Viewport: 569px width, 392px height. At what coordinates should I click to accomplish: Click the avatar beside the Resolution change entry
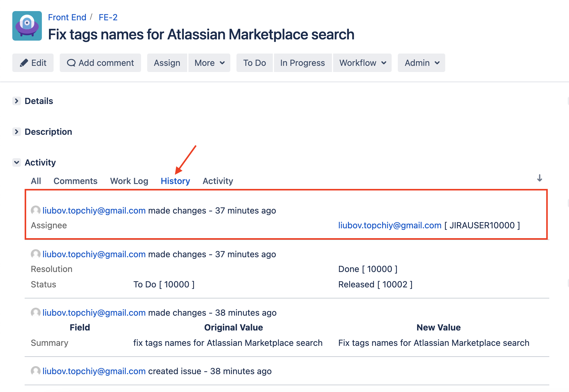click(x=36, y=254)
